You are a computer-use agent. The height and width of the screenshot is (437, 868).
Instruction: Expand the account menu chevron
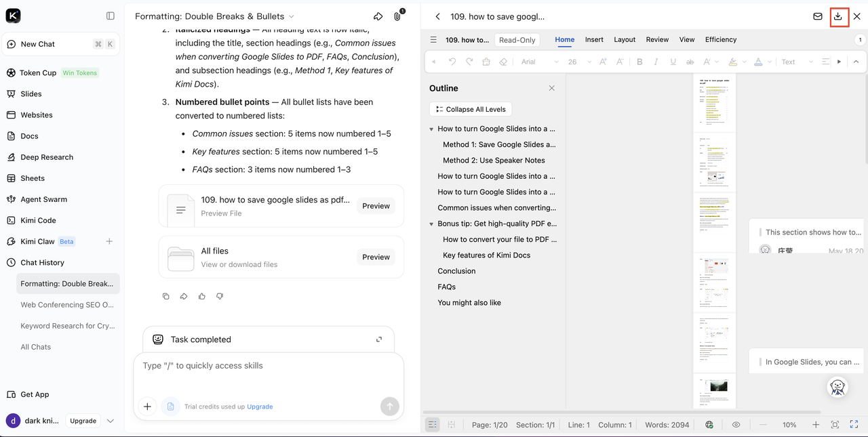[111, 421]
